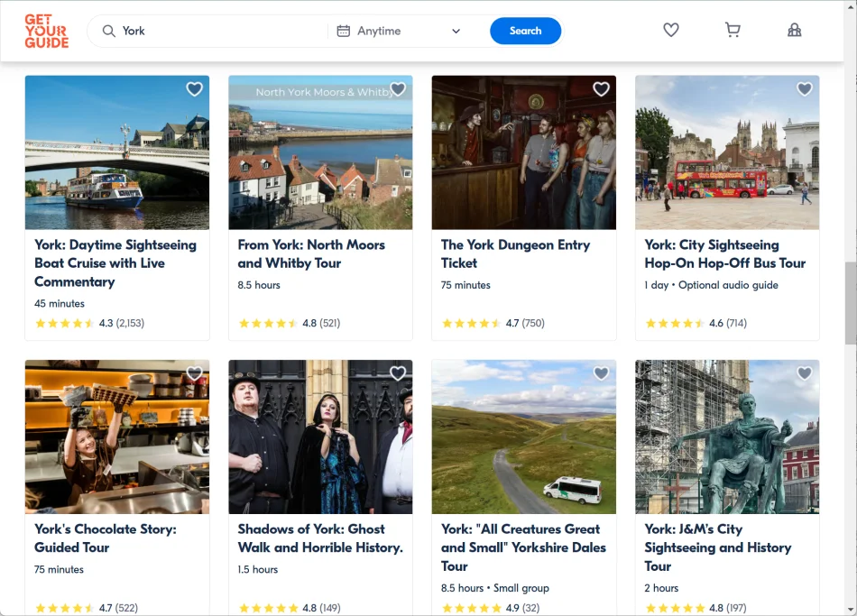Favorite the North Moors and Whitby Tour
857x616 pixels.
click(398, 89)
